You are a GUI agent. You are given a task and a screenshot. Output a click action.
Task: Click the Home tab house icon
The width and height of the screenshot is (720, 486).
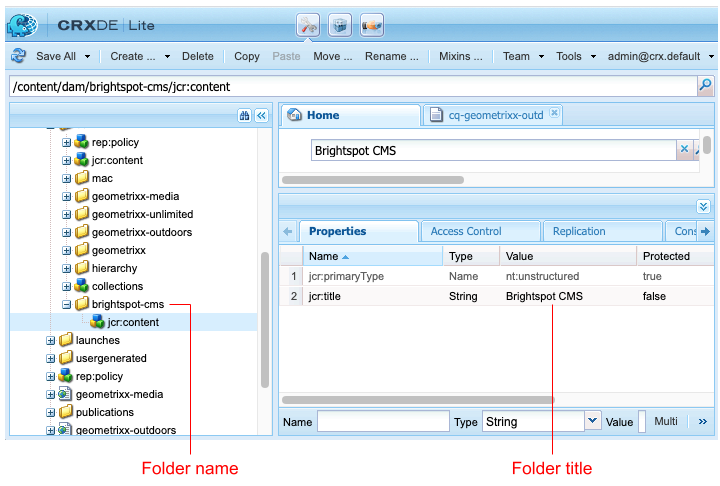coord(294,115)
